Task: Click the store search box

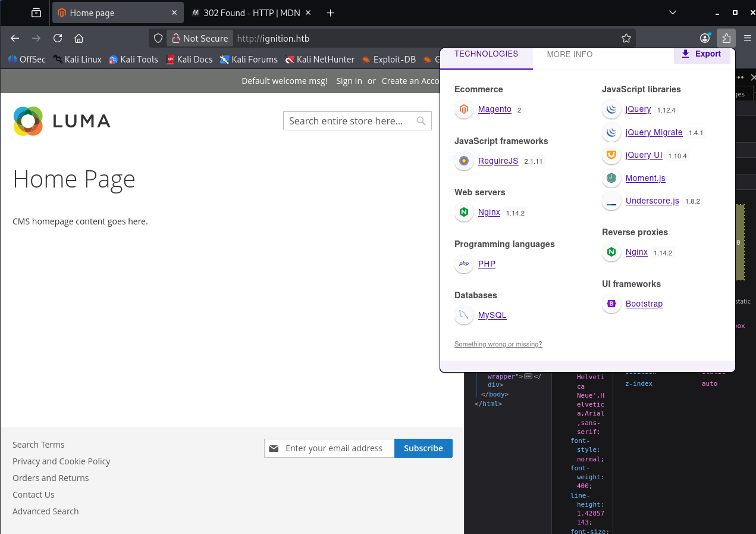Action: (351, 120)
